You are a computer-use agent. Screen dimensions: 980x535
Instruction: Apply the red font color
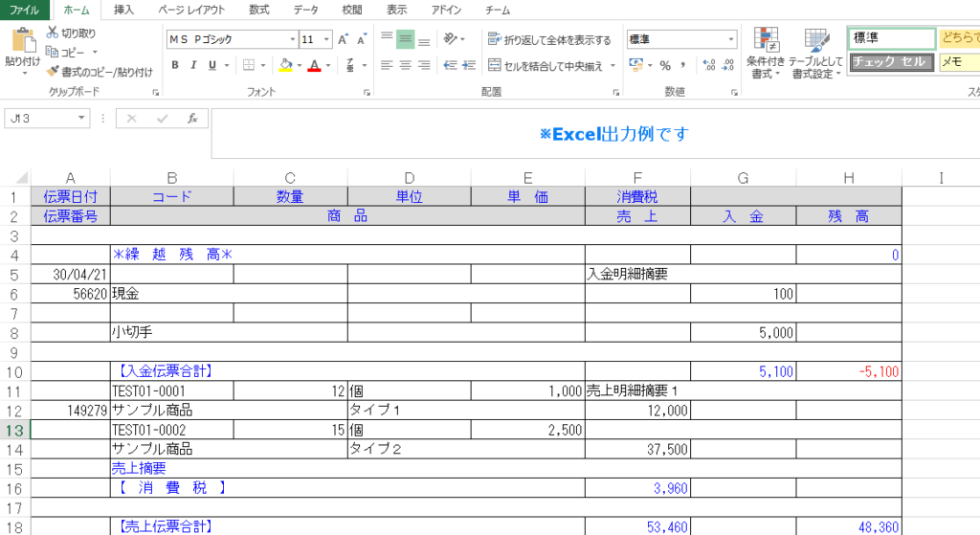coord(314,65)
